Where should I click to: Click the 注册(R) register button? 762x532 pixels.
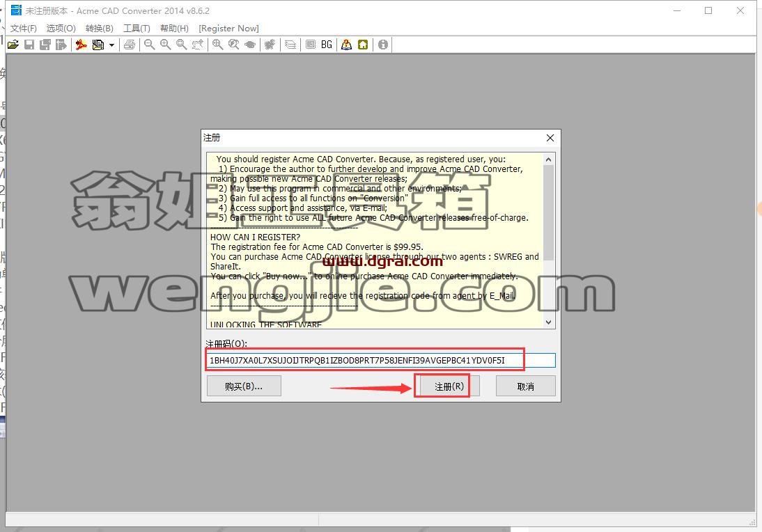449,386
